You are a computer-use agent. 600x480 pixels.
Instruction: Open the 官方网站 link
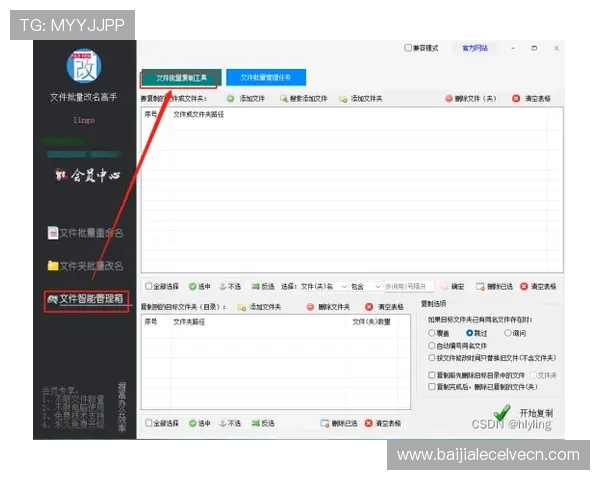474,48
